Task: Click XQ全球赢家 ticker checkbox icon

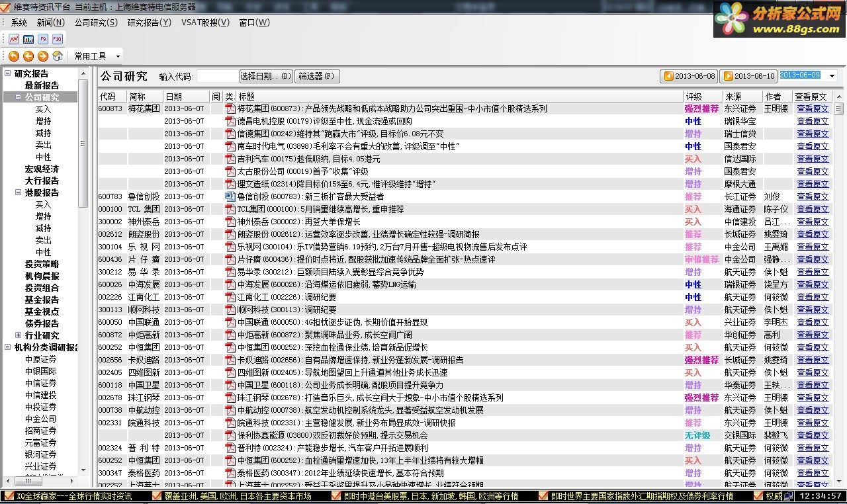Action: point(9,496)
